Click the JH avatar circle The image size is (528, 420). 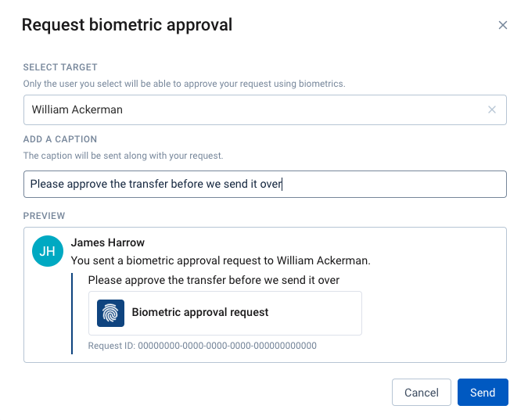(48, 251)
